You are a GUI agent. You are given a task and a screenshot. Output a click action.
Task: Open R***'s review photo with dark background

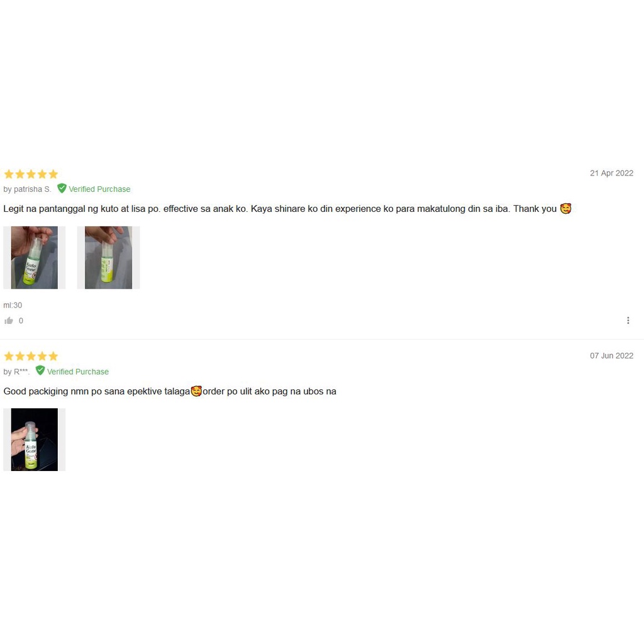click(35, 440)
